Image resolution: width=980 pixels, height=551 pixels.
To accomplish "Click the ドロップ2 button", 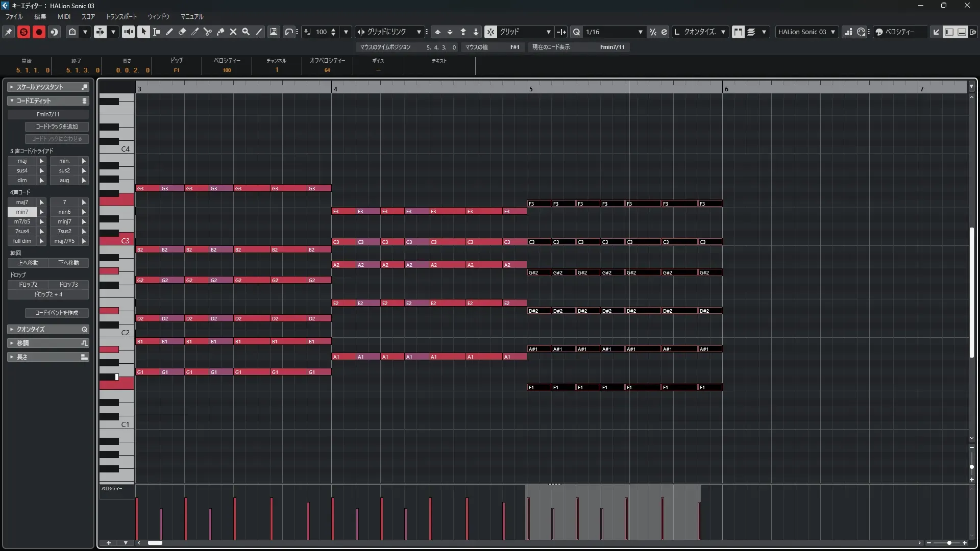I will (28, 285).
